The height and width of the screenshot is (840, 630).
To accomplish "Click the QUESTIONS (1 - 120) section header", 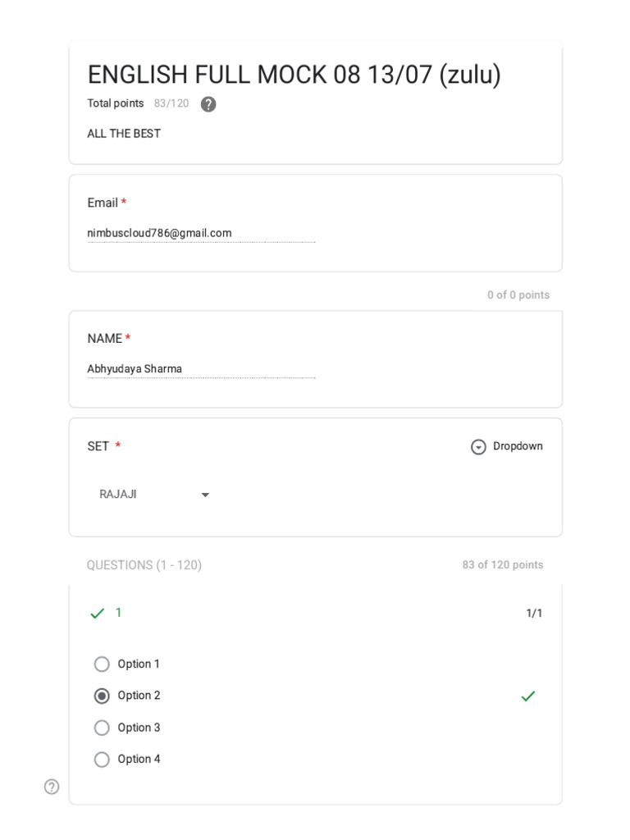I will coord(144,565).
